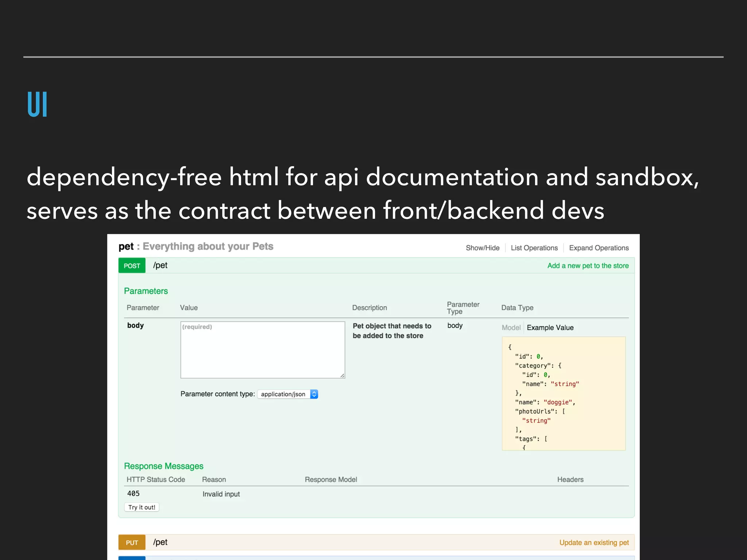The width and height of the screenshot is (747, 560).
Task: Open Parameter content type dropdown
Action: (x=288, y=394)
